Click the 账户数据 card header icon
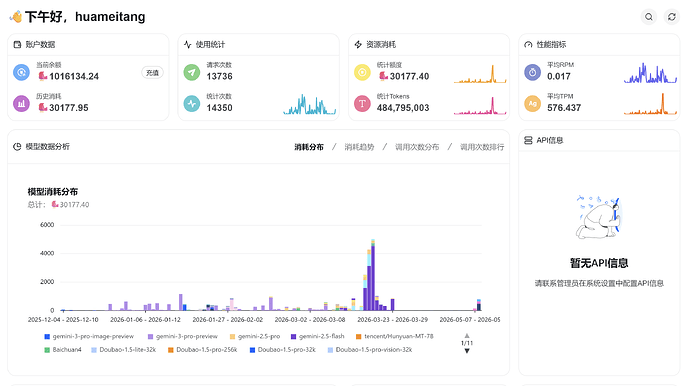Screen dimensions: 690x386 click(17, 44)
